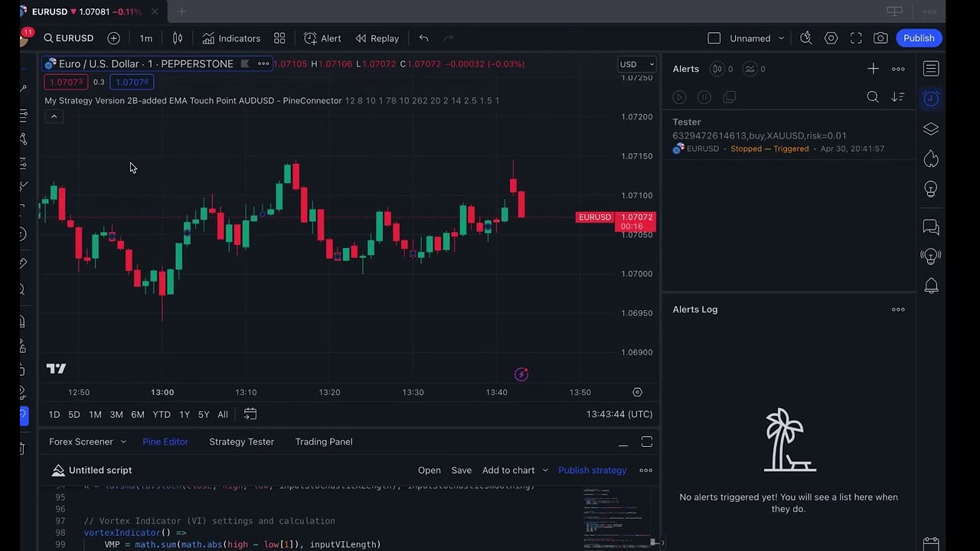
Task: Open the candle chart style selector
Action: click(x=178, y=38)
